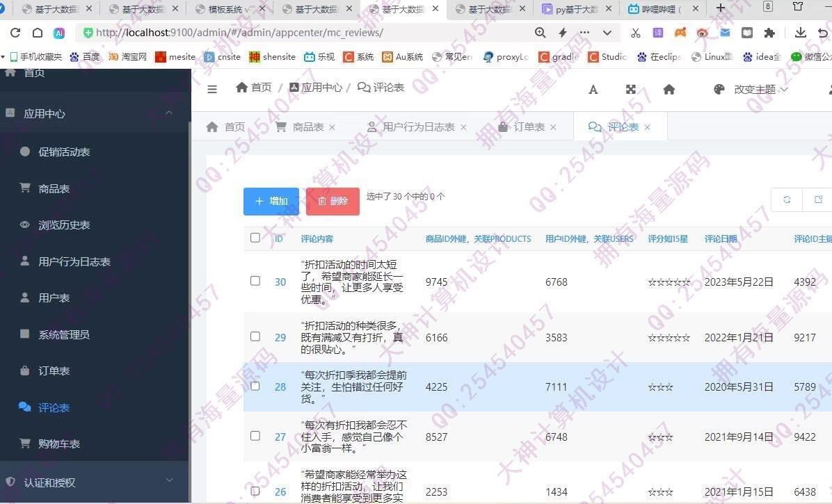Viewport: 832px width, 504px height.
Task: Check the checkbox for row ID 28
Action: click(x=255, y=386)
